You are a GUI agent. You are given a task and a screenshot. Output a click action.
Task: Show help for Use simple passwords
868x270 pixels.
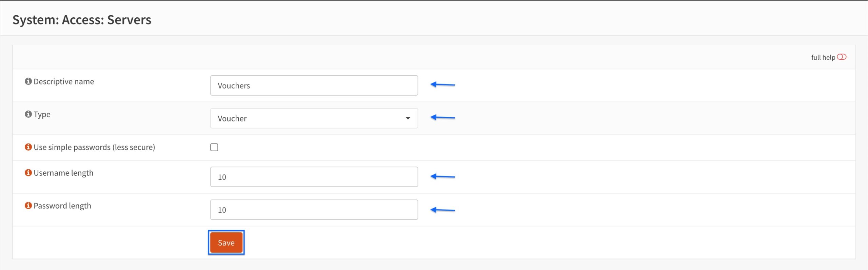pos(28,147)
